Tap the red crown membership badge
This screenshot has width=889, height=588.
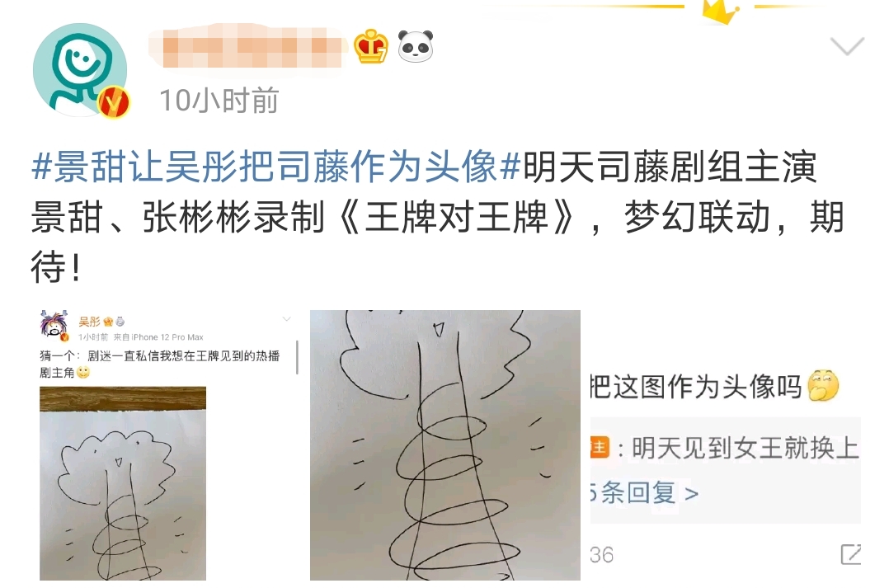[x=371, y=46]
